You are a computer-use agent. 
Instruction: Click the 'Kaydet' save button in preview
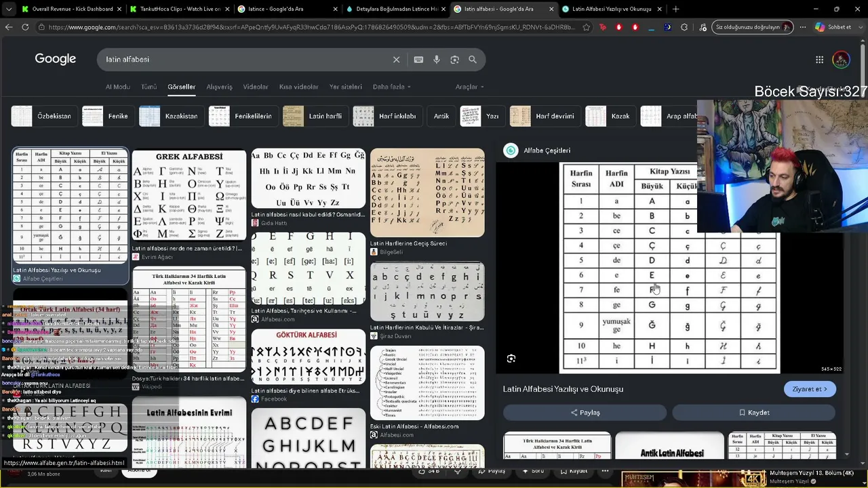(754, 412)
